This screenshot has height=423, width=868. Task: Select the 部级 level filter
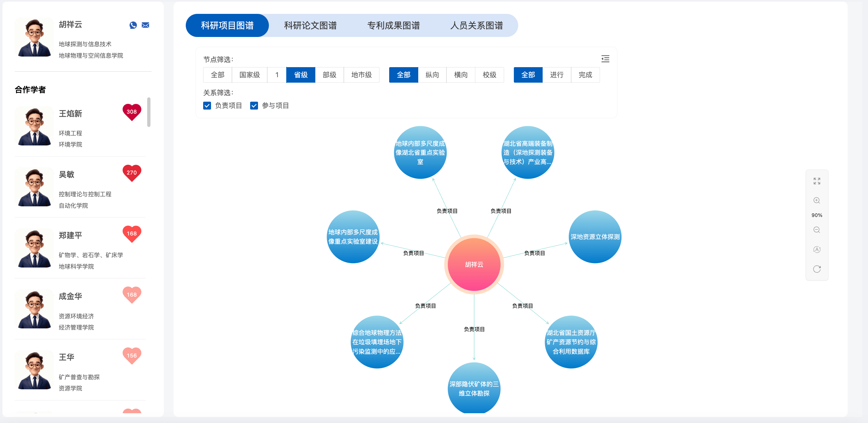(329, 75)
